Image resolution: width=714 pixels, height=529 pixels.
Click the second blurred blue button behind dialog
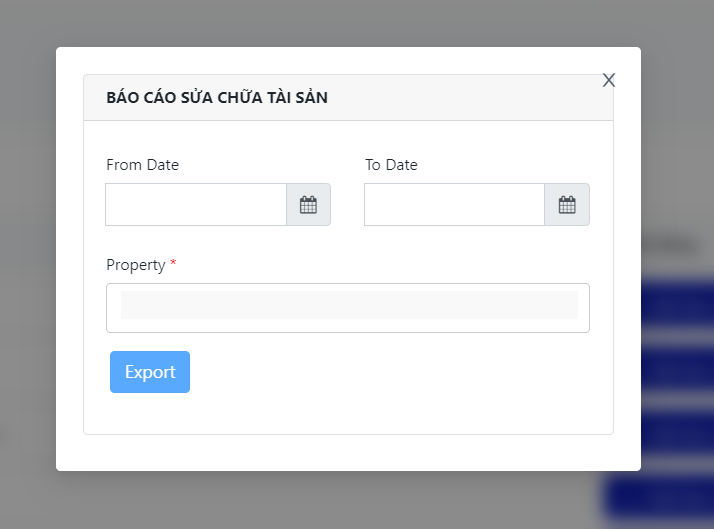click(677, 368)
